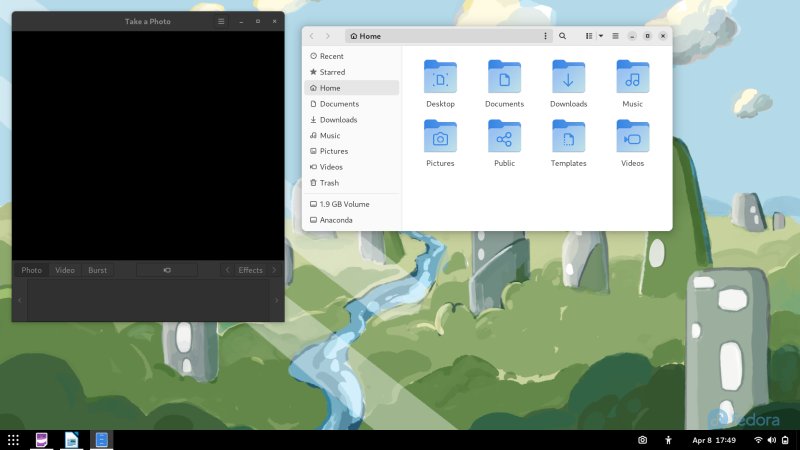Maximize the Files window

[x=647, y=36]
